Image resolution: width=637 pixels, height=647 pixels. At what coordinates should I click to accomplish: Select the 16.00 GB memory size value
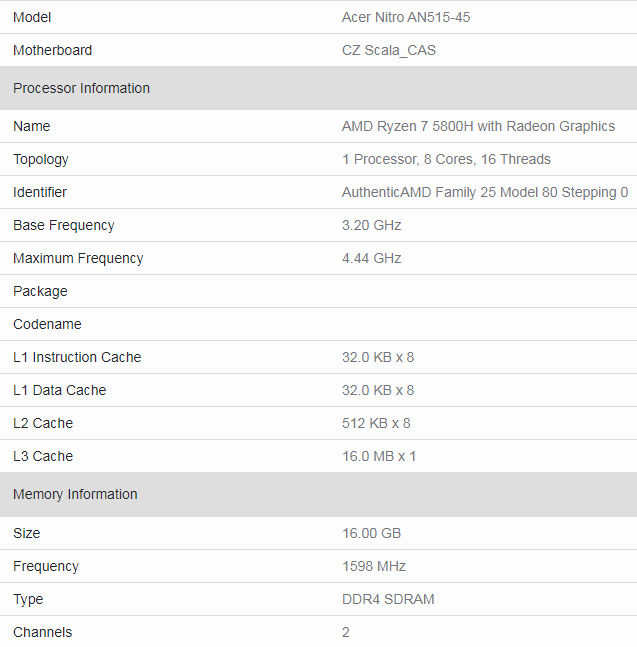click(371, 533)
